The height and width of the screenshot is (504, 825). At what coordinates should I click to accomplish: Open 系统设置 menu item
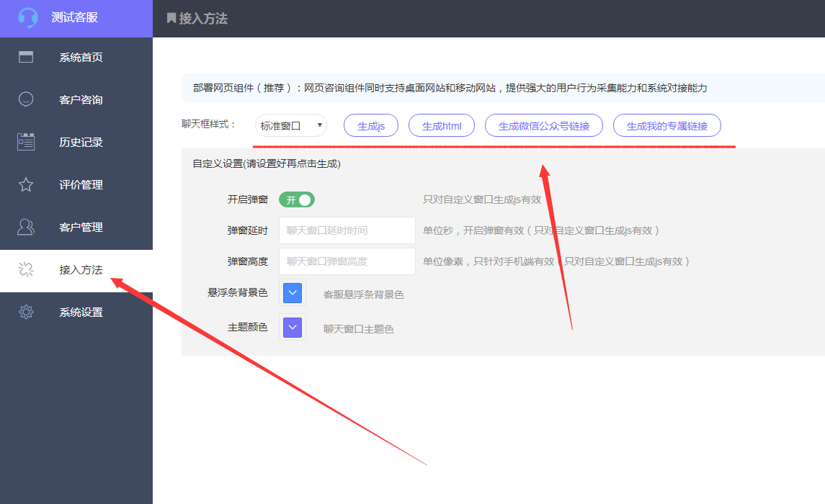coord(76,312)
